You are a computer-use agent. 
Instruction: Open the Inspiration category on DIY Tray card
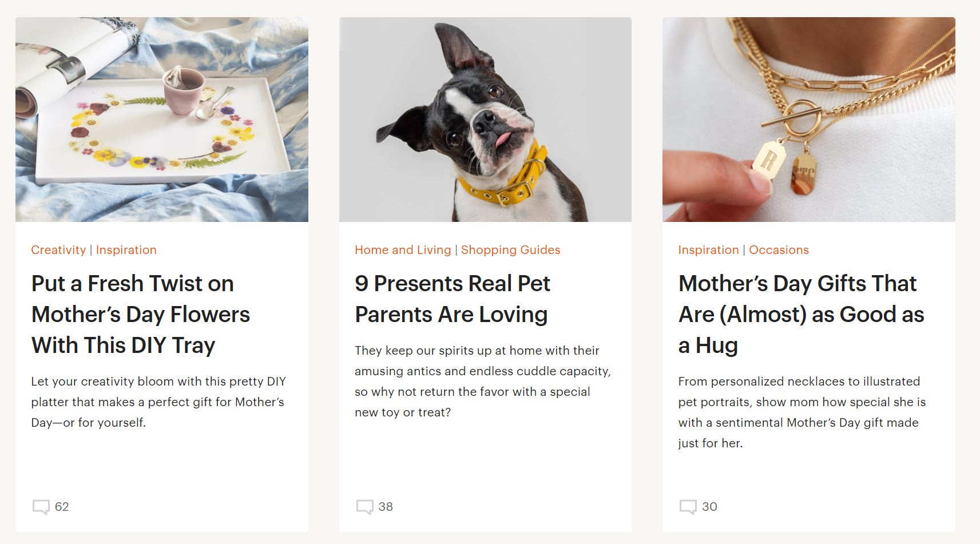pos(126,250)
